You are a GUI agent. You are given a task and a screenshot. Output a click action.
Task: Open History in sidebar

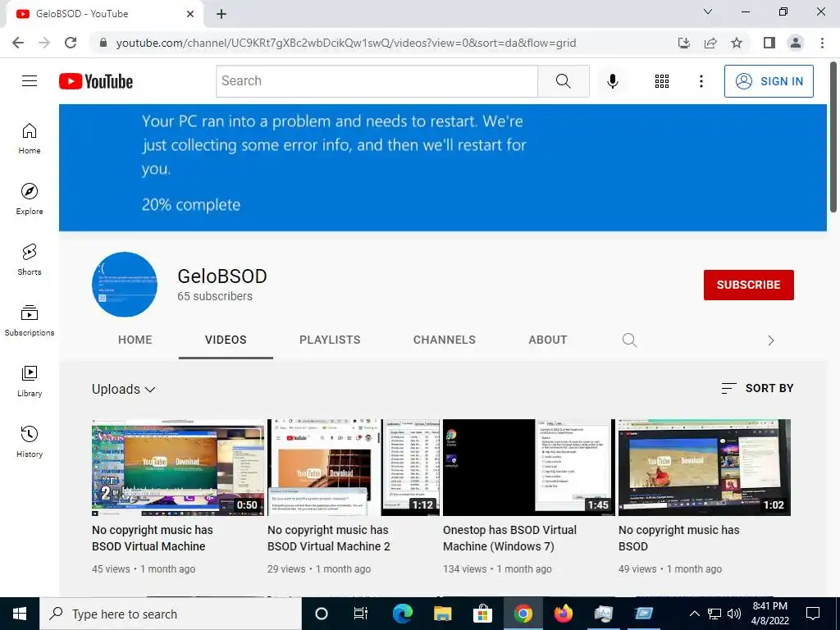click(30, 441)
